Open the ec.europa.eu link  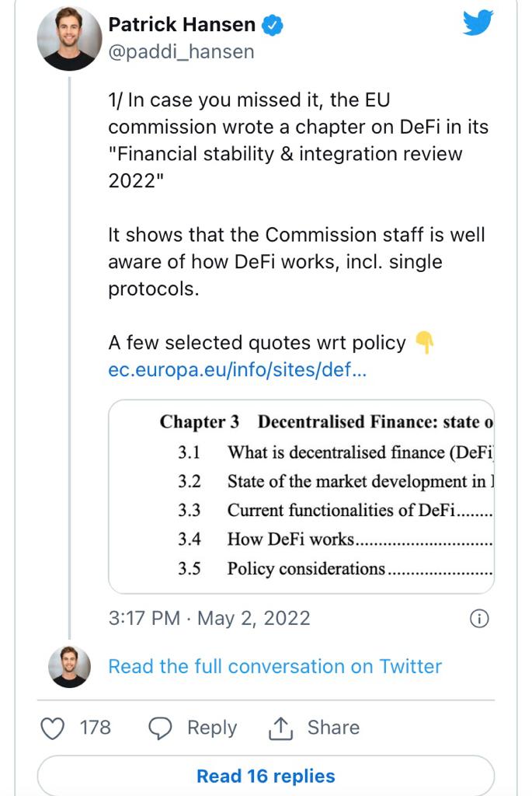tap(237, 369)
